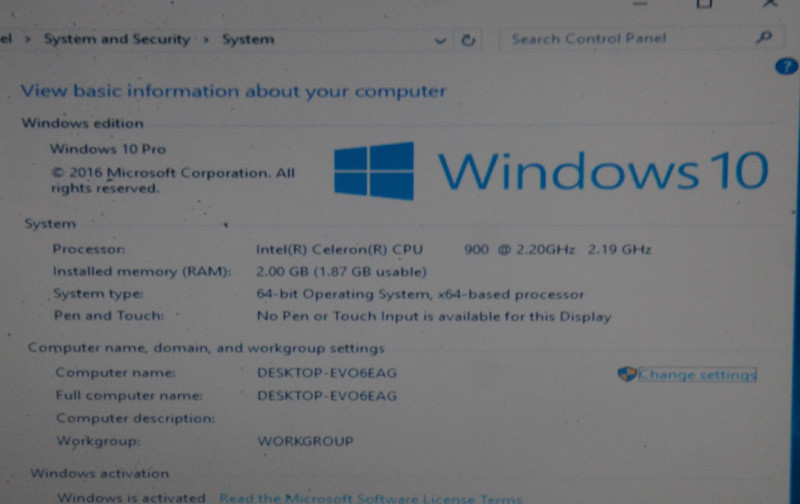Click the Search Control Panel field
The height and width of the screenshot is (504, 800).
(640, 38)
